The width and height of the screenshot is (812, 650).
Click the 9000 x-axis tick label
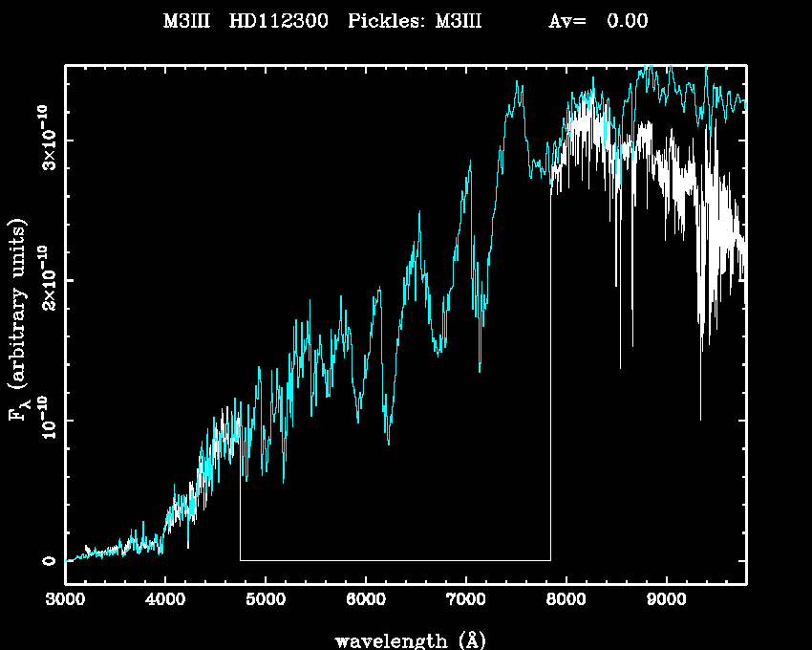point(666,600)
